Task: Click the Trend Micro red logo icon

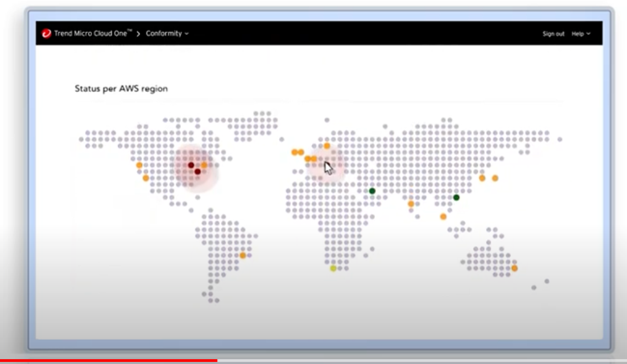Action: click(46, 34)
